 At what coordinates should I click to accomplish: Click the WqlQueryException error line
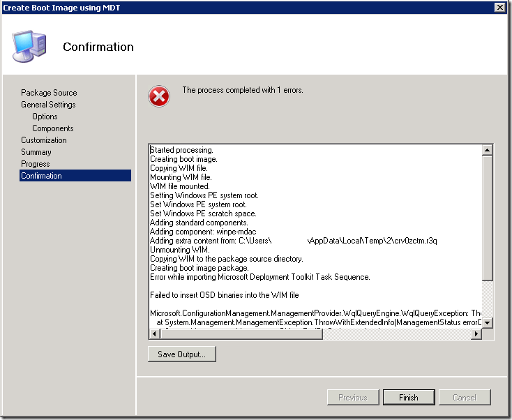coord(316,313)
